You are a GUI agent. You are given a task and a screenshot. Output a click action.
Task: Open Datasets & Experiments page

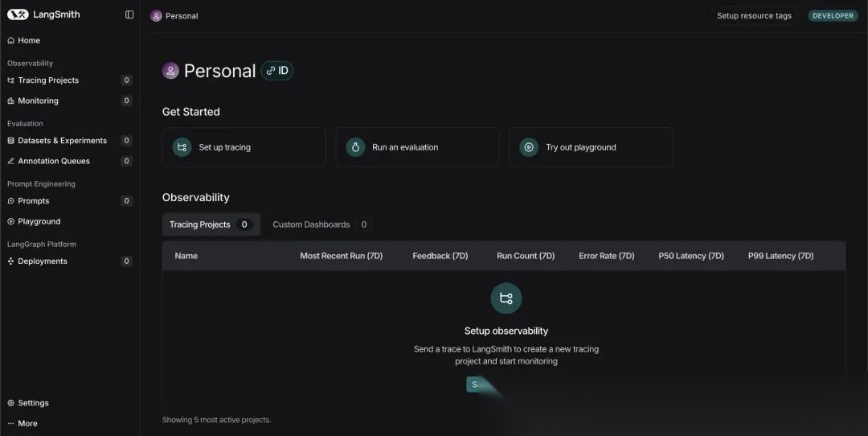pos(70,141)
